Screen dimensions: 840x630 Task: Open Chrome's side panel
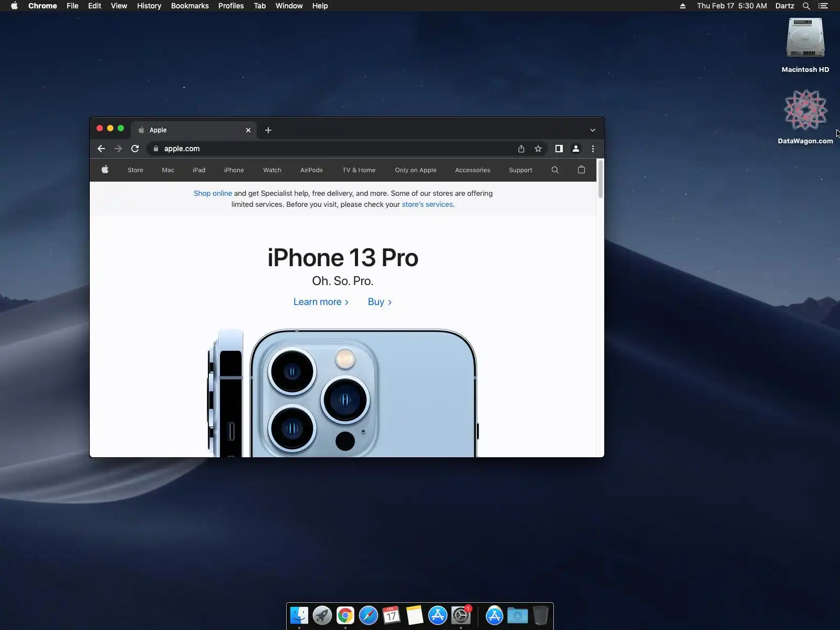pos(559,149)
